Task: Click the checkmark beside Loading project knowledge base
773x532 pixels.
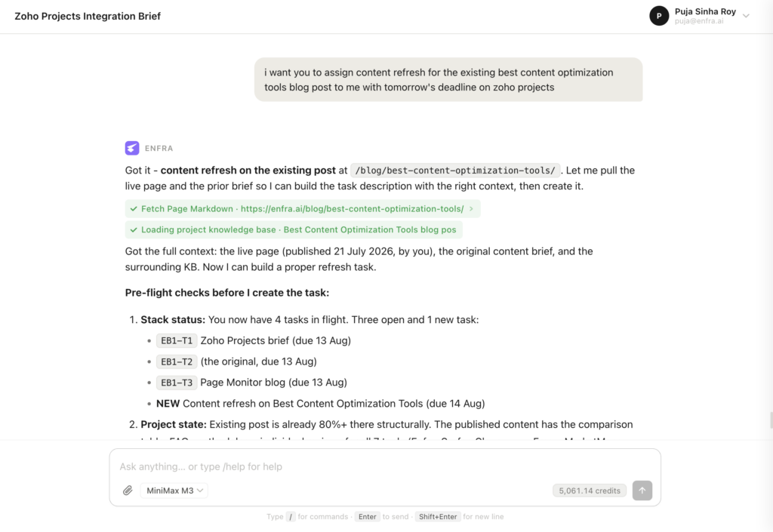Action: (134, 229)
